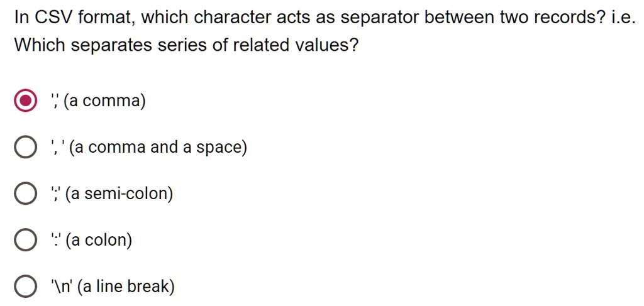Viewport: 644px width, 306px height.
Task: Select the semi-colon radio button
Action: point(25,194)
